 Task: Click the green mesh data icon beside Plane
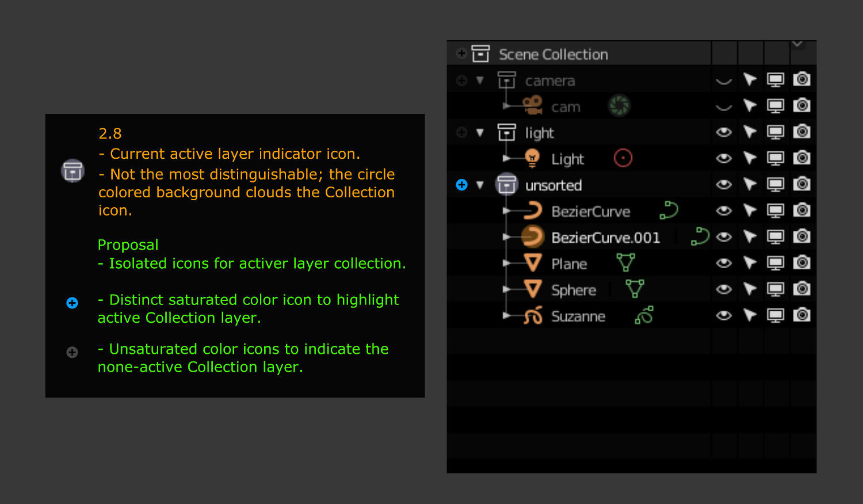point(625,262)
